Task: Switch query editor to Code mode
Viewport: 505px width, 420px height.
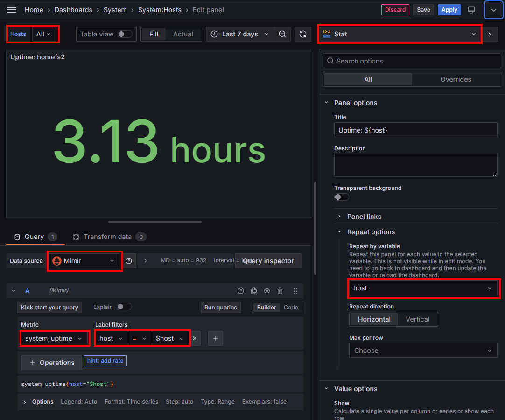Action: [x=291, y=307]
